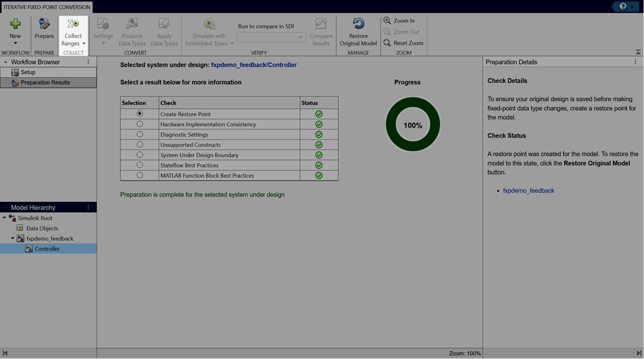Select Stateflow Best Practices radio button
Screen dimensions: 644x359
[140, 165]
